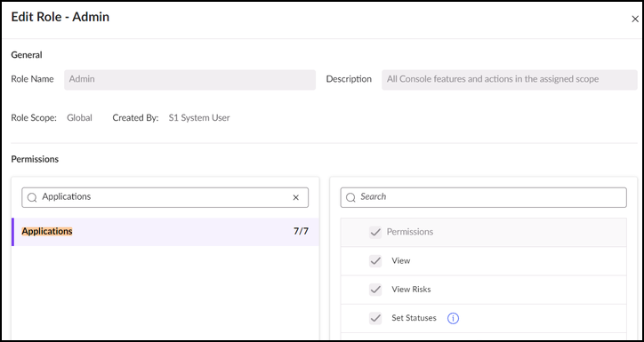Click the Permissions section heading
The height and width of the screenshot is (342, 644).
tap(35, 159)
